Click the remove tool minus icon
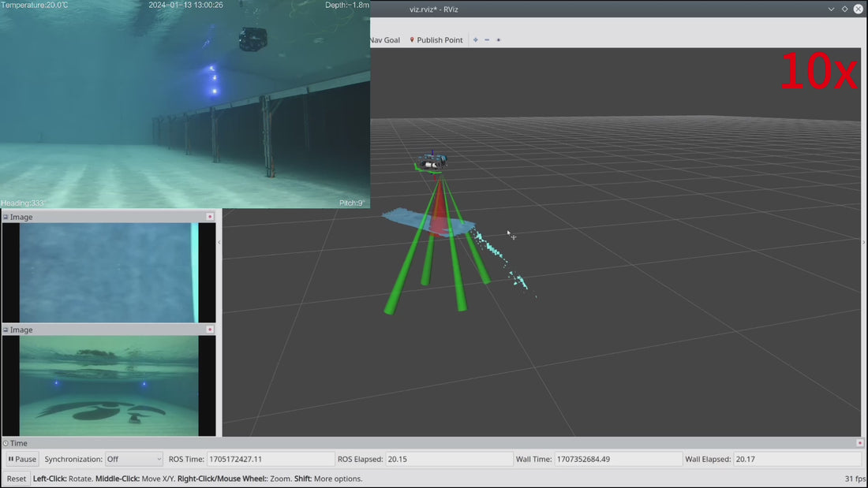868x488 pixels. 487,40
